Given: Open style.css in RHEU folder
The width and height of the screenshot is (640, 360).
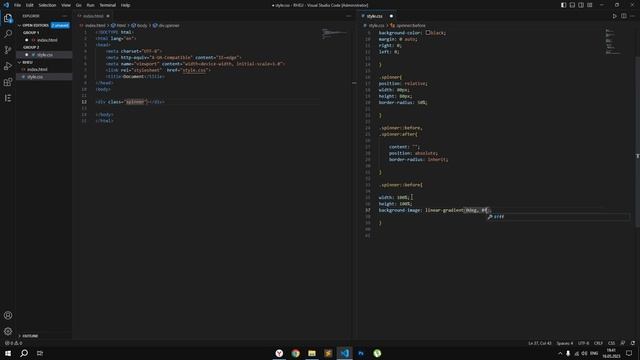Looking at the screenshot, I should [x=35, y=77].
